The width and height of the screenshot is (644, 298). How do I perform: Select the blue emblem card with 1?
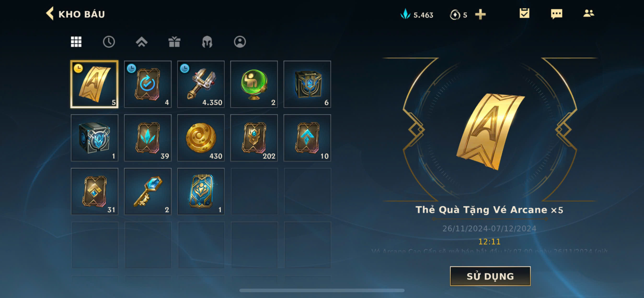point(201,191)
